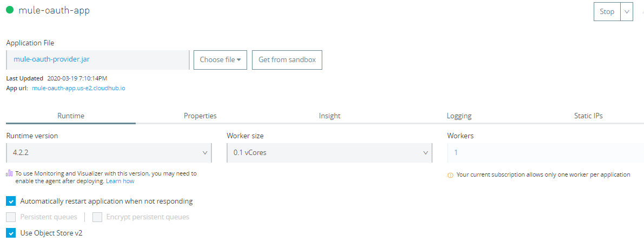Click the Workers count field

546,152
